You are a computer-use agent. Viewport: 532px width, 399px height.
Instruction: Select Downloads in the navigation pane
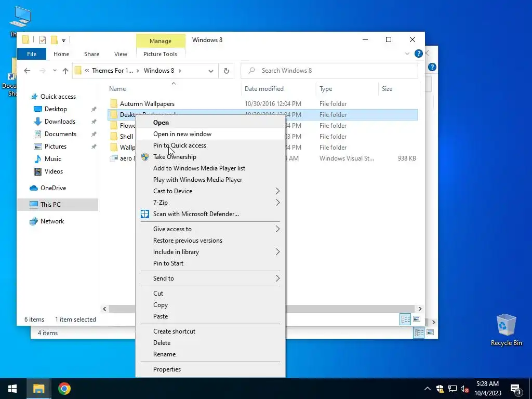tap(60, 122)
